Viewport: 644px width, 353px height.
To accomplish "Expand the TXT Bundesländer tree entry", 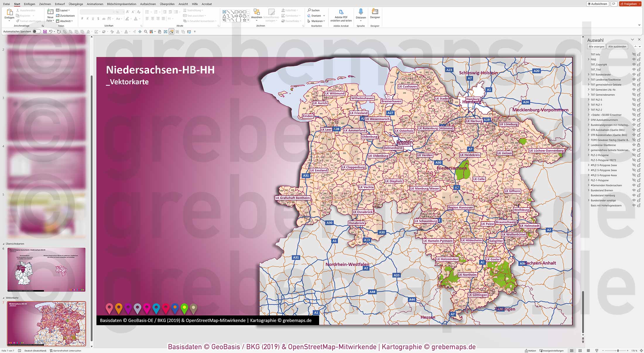I will 588,74.
